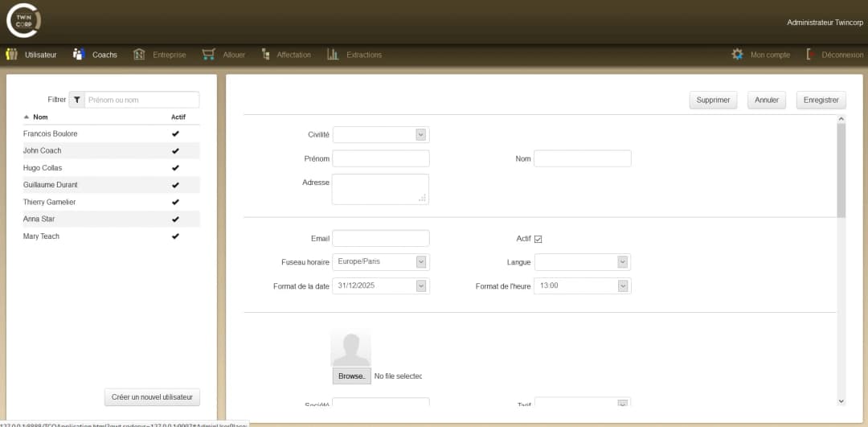Toggle the Actif checkbox in form

(x=538, y=239)
